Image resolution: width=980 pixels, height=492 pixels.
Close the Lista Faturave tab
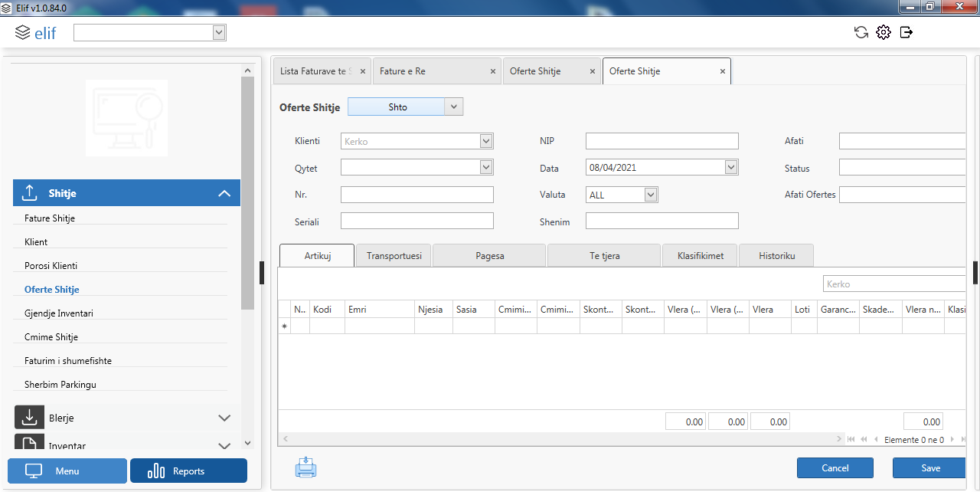pyautogui.click(x=363, y=71)
